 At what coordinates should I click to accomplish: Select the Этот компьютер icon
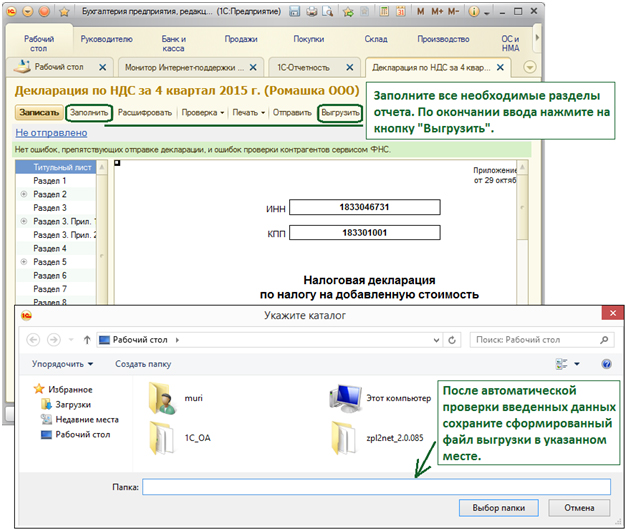click(380, 398)
